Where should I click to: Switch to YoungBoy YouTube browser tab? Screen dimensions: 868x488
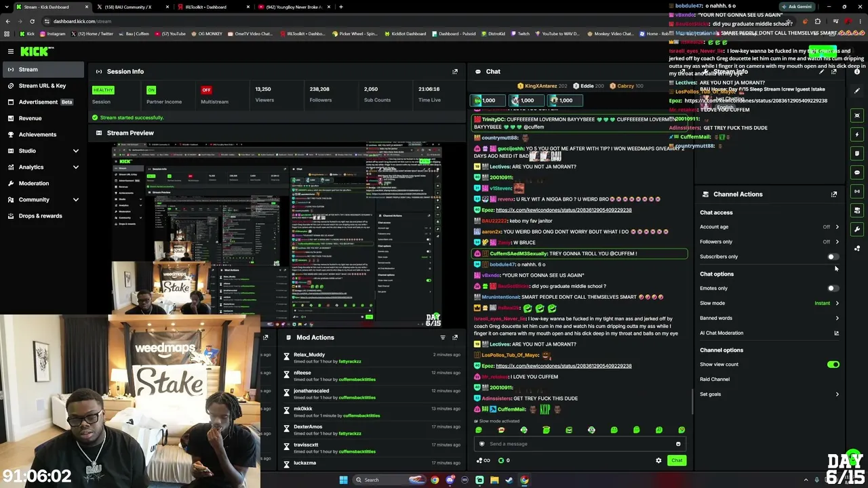tap(293, 7)
